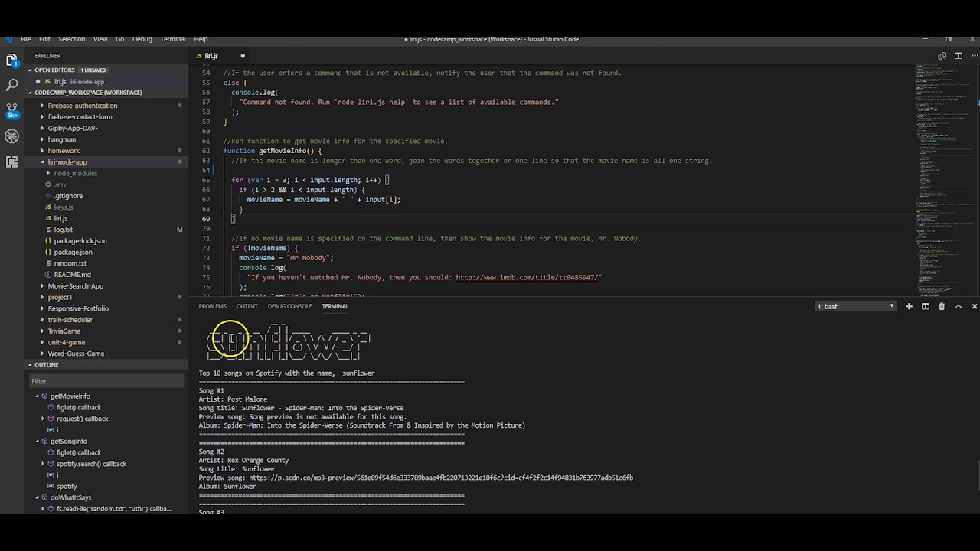Expand the Firebase-authentication folder
Viewport: 980px width, 551px height.
tap(83, 106)
